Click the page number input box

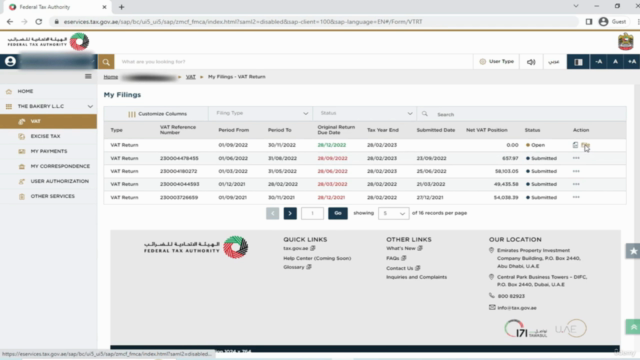(x=312, y=213)
